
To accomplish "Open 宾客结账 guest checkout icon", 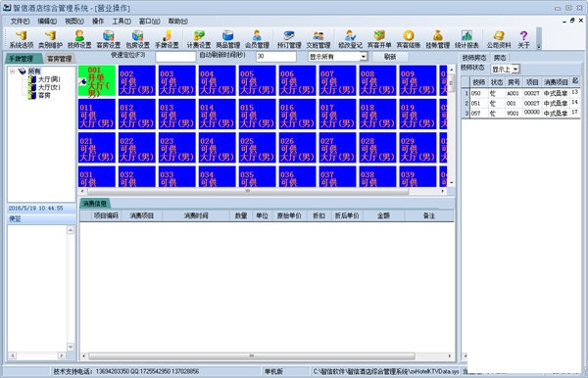I will click(409, 39).
